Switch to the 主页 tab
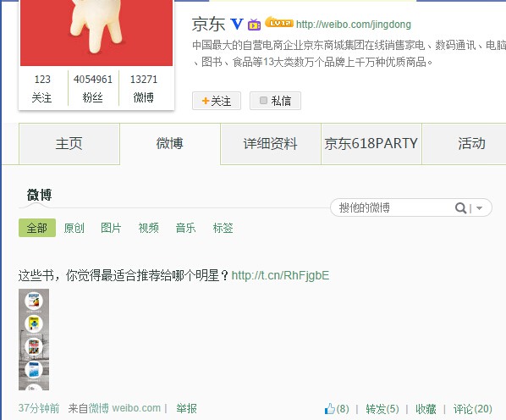Screen dimensions: 506x420 point(69,144)
